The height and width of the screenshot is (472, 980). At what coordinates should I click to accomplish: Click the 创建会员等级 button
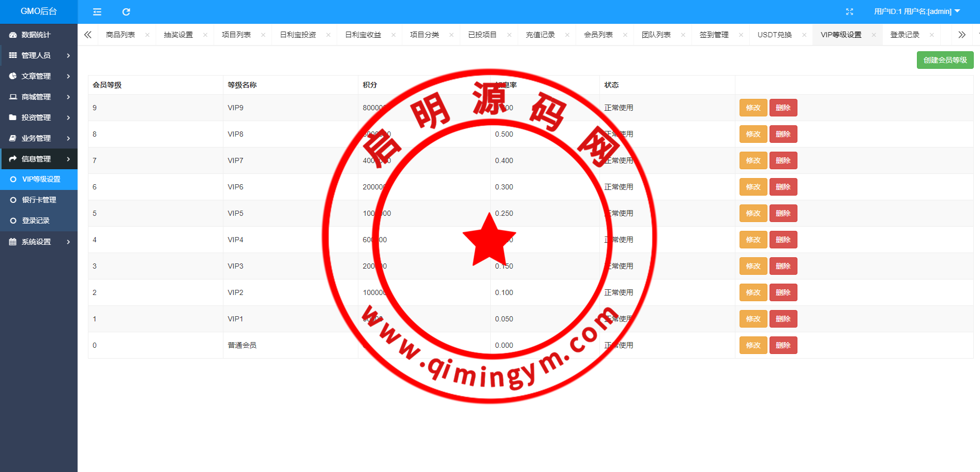click(x=945, y=60)
